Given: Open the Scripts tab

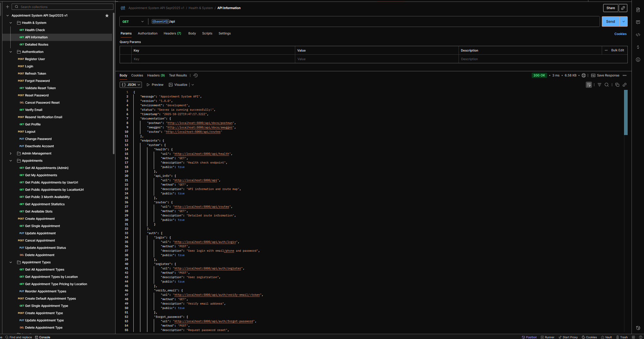Looking at the screenshot, I should point(207,33).
